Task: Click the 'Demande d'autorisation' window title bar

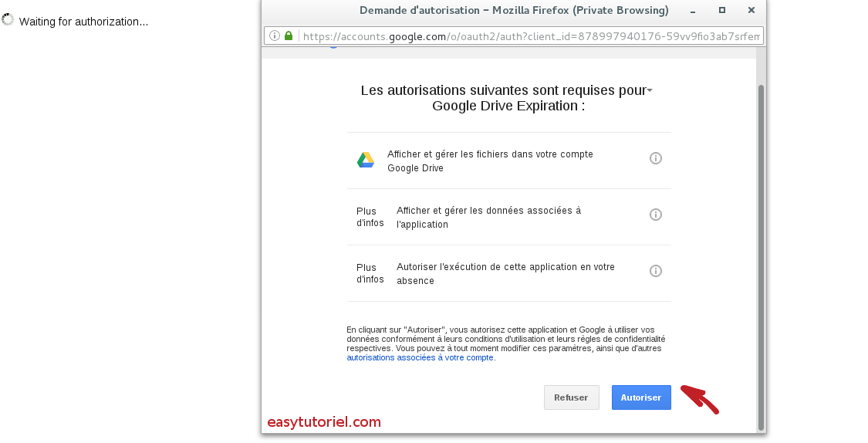Action: (x=514, y=10)
